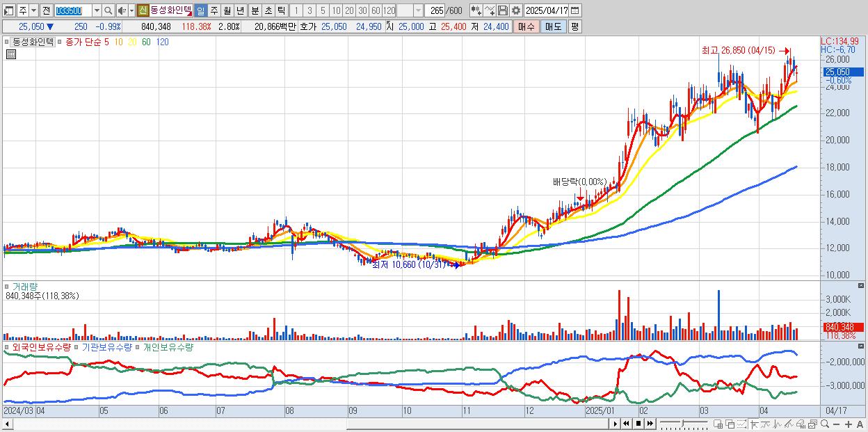Open the calendar date picker icon
Viewport: 868px width, 432px height.
click(574, 10)
